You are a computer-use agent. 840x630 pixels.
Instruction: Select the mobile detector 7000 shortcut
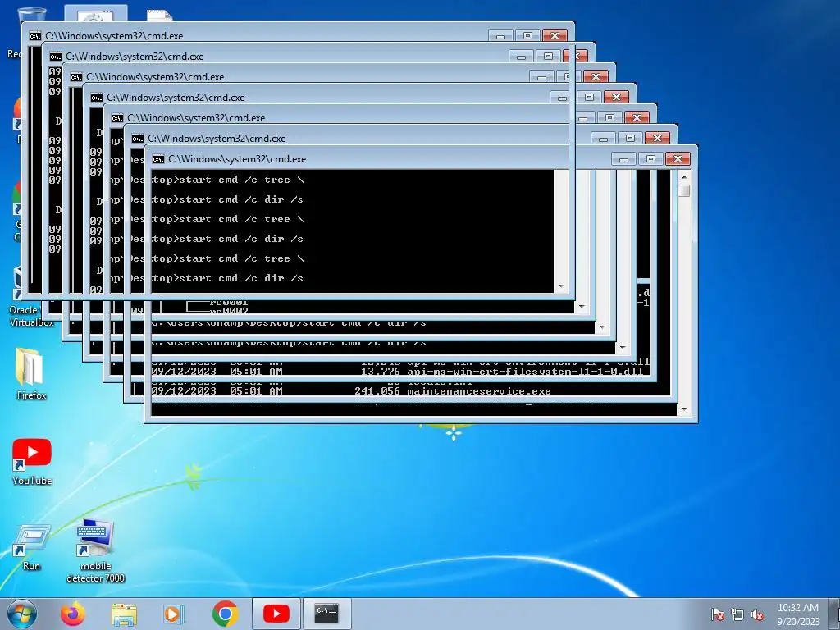[95, 550]
